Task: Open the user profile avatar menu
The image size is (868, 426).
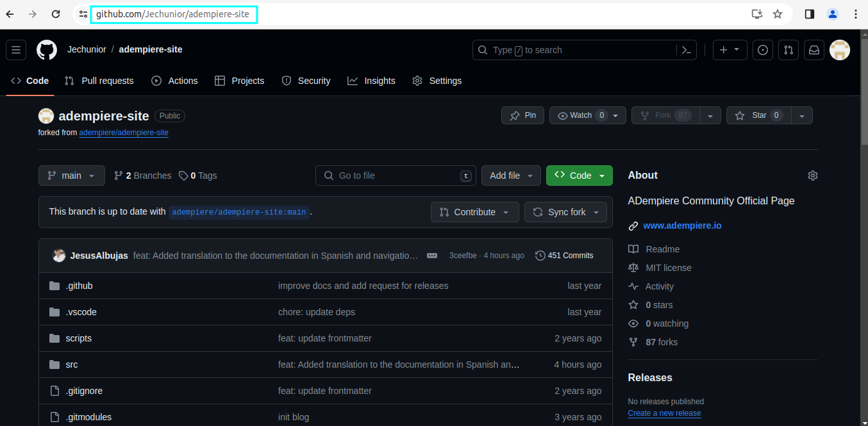Action: pos(840,50)
